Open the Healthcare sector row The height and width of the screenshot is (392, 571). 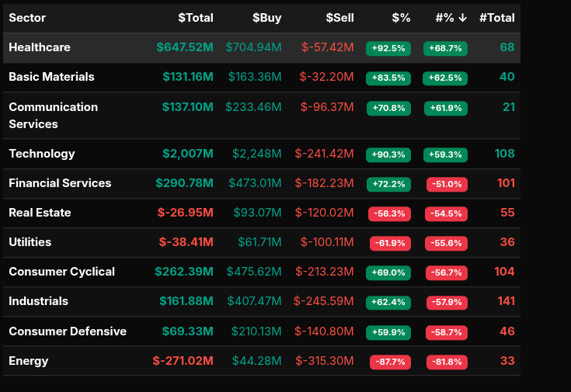click(40, 47)
